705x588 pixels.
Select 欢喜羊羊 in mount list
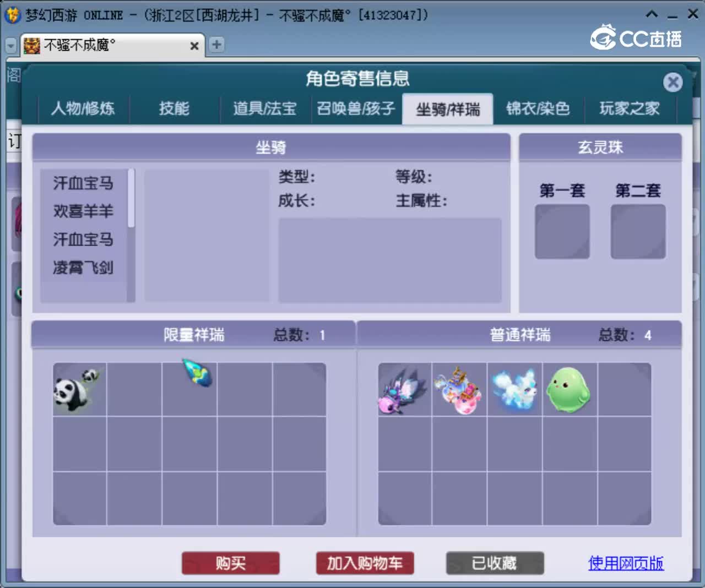click(x=83, y=211)
